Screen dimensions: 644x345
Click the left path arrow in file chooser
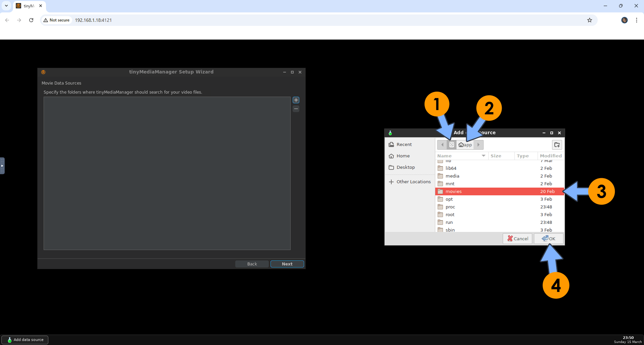[x=442, y=145]
